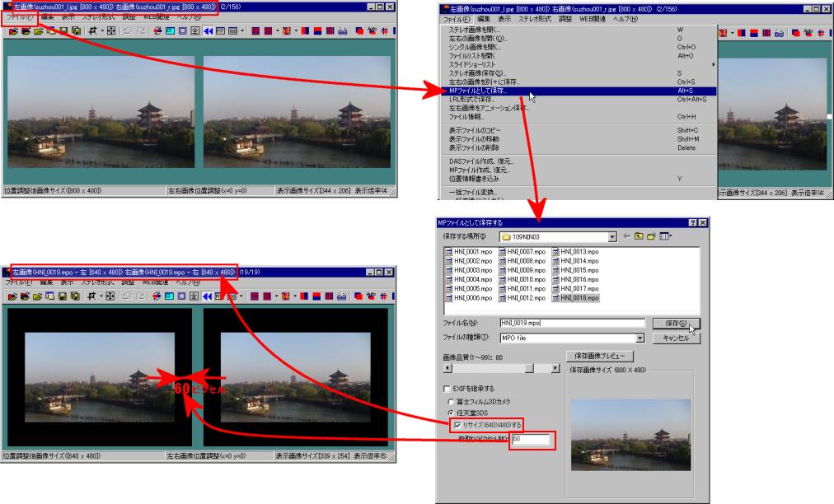This screenshot has width=834, height=504.
Task: Click the fit-to-window arrows icon in suzhou001 window
Action: click(x=111, y=30)
